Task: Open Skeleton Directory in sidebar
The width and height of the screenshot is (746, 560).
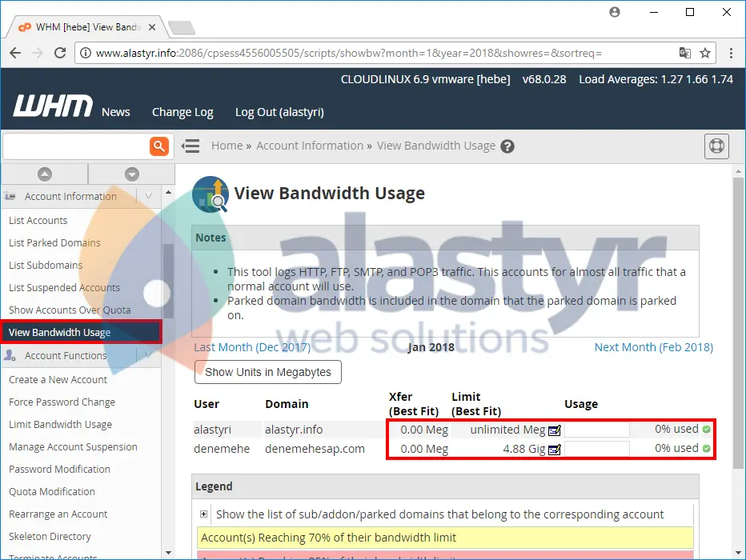Action: coord(50,536)
